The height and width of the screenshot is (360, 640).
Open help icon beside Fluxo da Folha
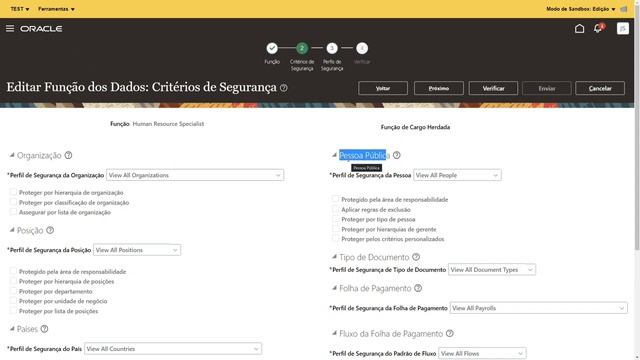449,333
